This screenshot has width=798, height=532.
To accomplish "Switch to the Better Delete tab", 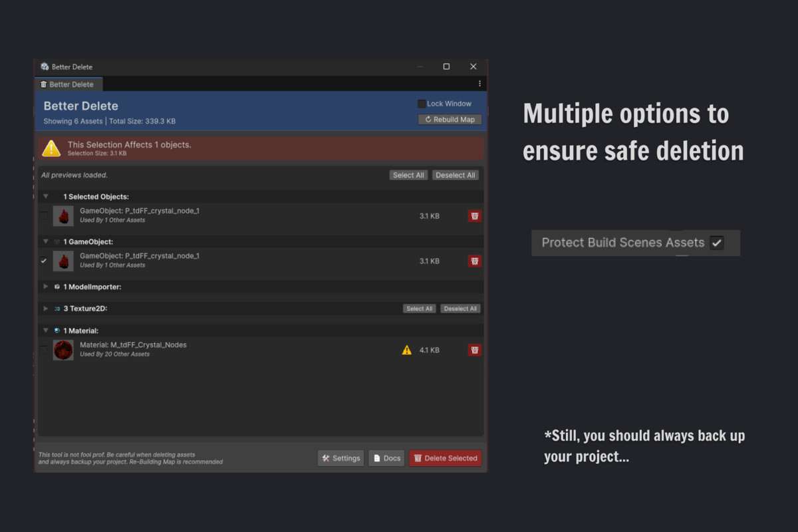I will click(x=68, y=84).
